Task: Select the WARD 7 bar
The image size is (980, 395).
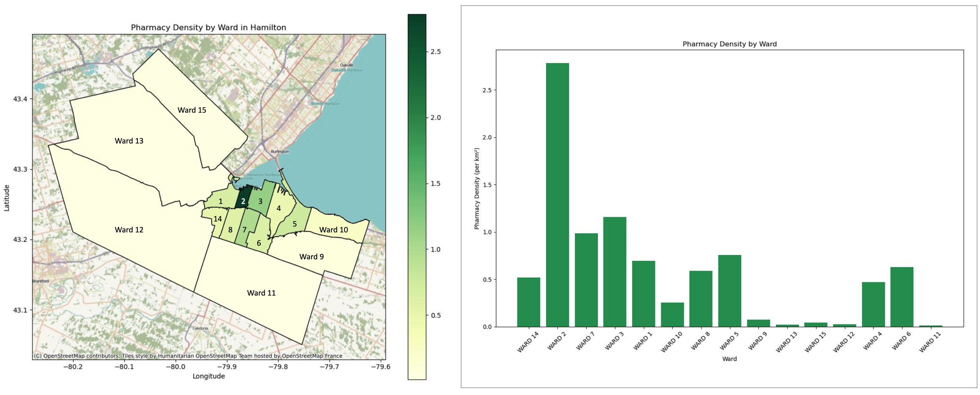Action: point(586,280)
